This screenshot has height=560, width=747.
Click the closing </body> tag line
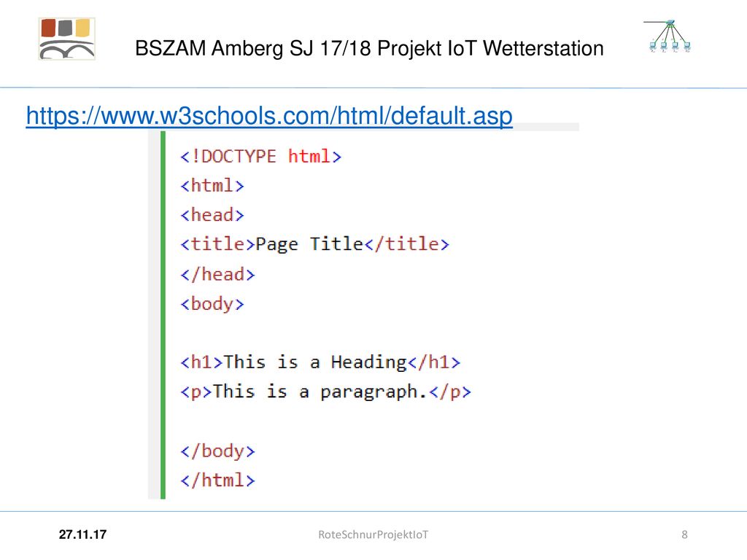[x=217, y=451]
